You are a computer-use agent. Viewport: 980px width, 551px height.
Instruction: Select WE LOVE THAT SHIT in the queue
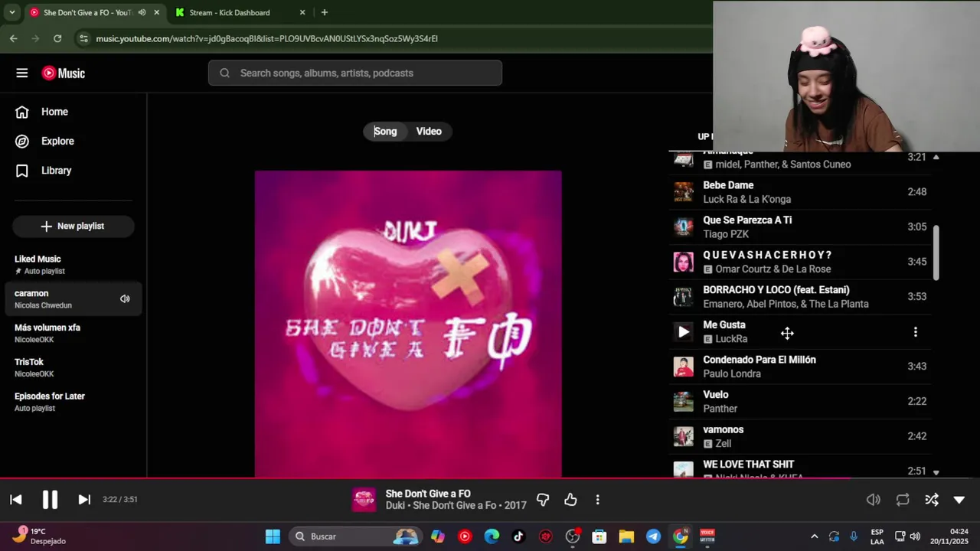point(801,467)
